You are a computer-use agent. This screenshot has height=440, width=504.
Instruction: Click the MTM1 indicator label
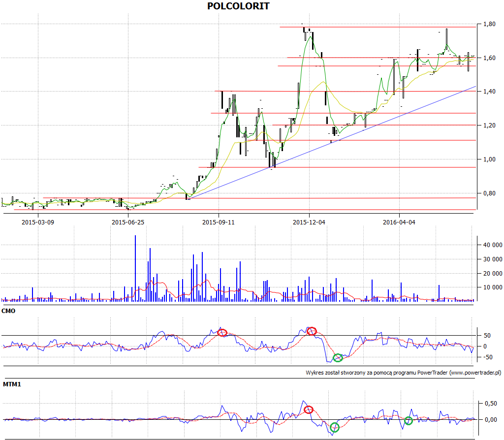click(x=12, y=384)
